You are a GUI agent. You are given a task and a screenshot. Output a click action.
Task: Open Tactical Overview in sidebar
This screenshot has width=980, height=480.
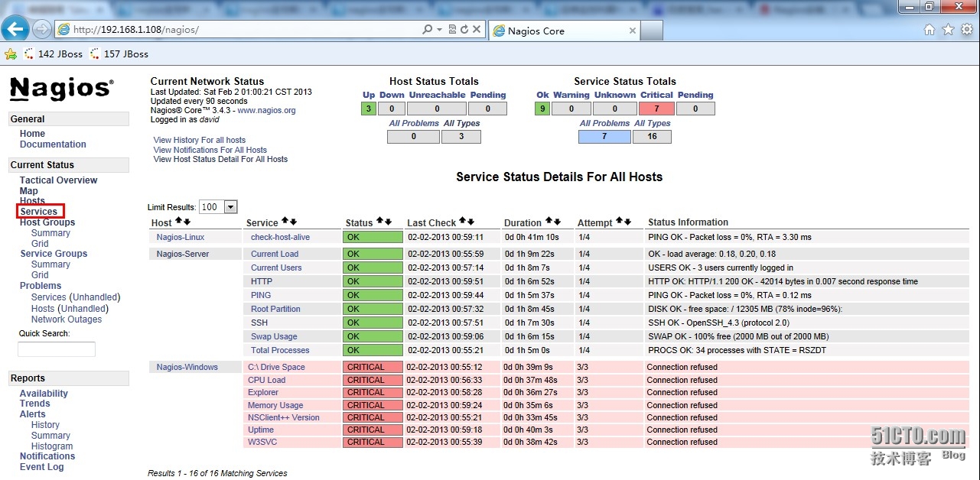point(59,180)
